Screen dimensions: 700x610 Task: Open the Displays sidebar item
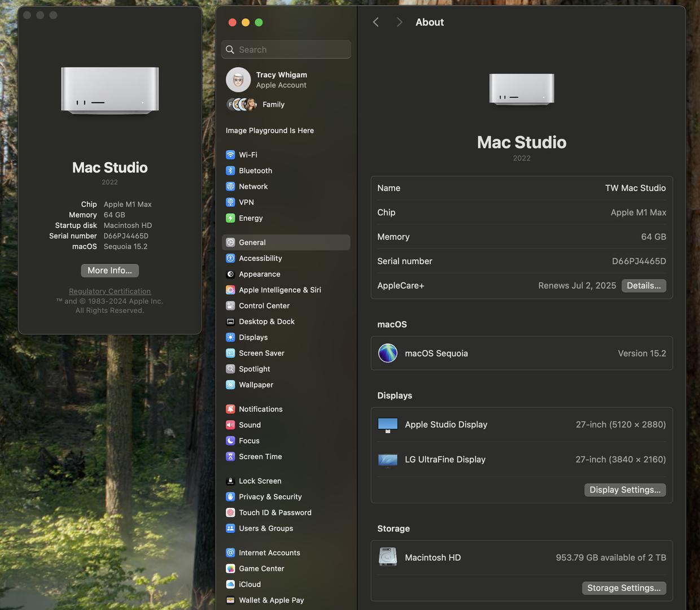(253, 337)
